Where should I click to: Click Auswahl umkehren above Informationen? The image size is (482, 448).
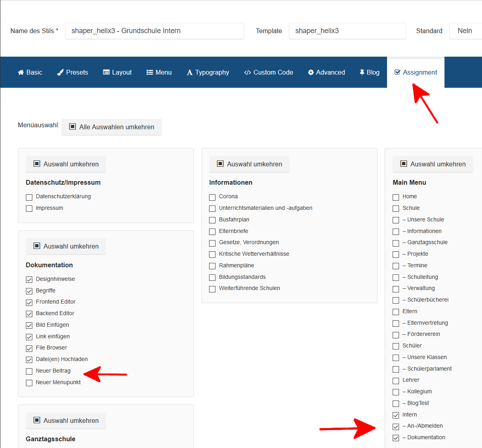point(249,164)
